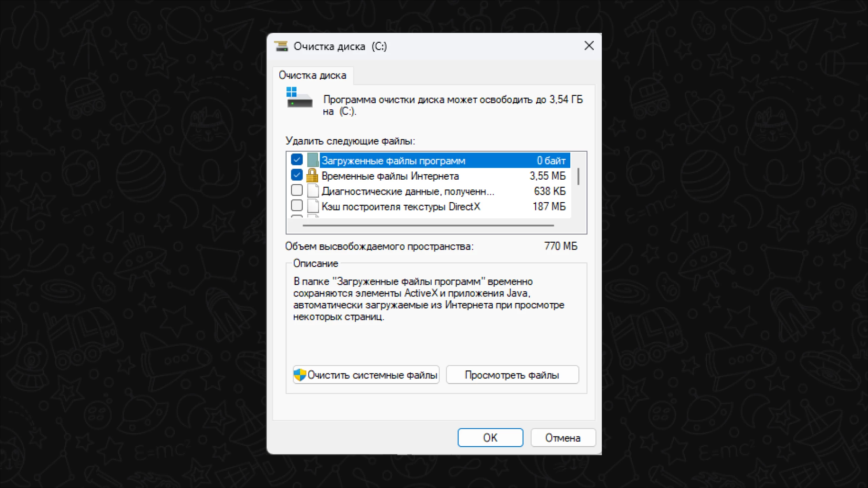Click the Downloaded Program Files folder icon
Image resolution: width=868 pixels, height=488 pixels.
pyautogui.click(x=313, y=160)
